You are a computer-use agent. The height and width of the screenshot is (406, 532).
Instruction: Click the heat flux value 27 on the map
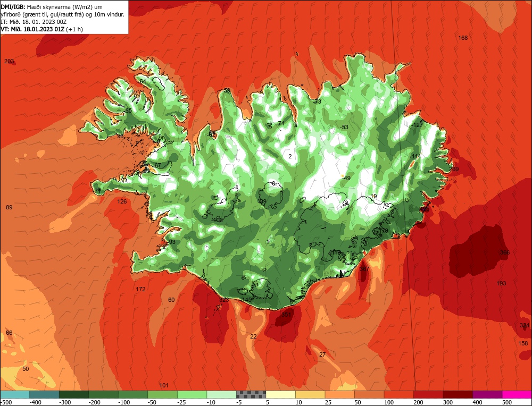pyautogui.click(x=322, y=355)
